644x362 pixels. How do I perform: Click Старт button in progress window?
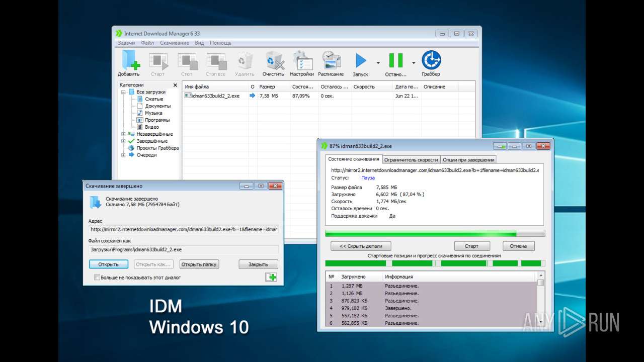click(472, 246)
